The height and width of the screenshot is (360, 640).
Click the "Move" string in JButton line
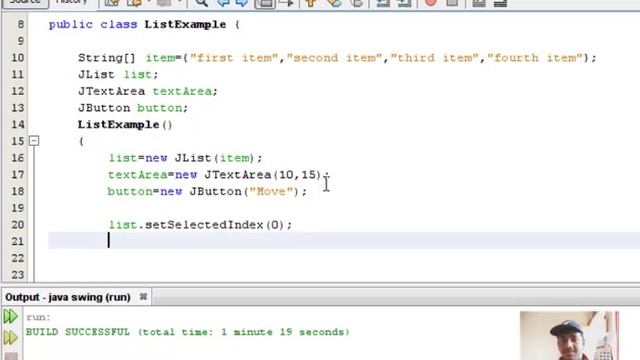(x=271, y=191)
